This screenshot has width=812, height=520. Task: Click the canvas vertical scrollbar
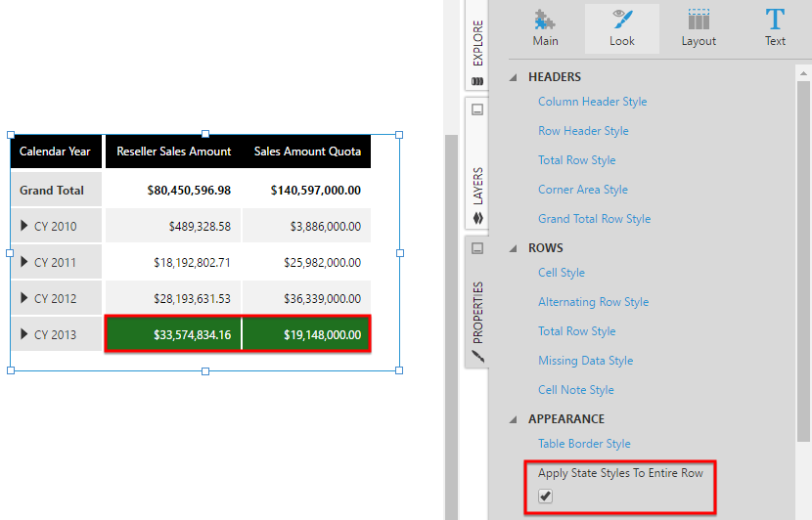451,327
